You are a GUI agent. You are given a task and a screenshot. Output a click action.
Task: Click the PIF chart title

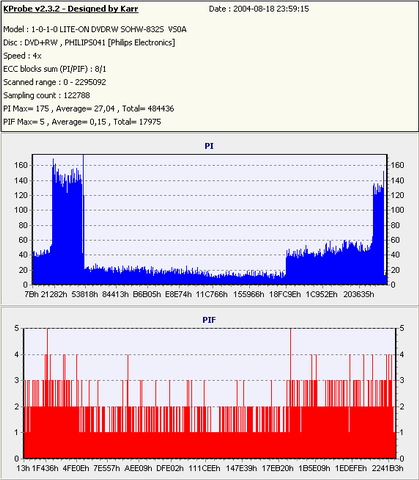tap(209, 320)
